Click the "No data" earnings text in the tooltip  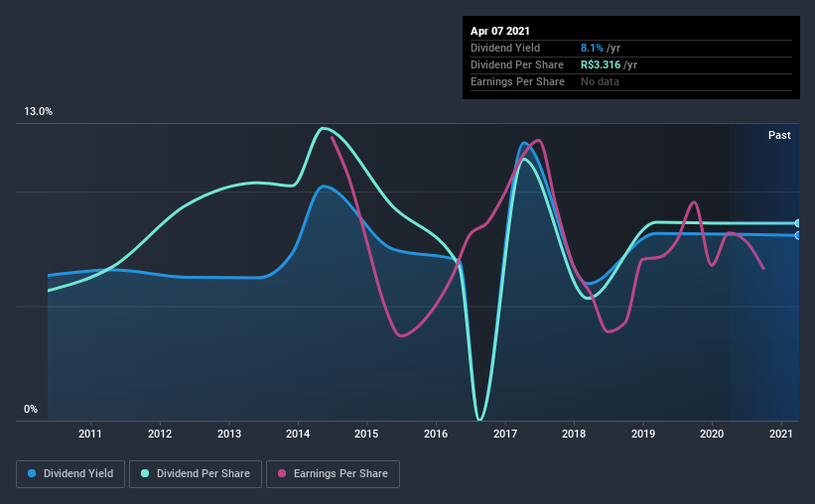(x=601, y=81)
